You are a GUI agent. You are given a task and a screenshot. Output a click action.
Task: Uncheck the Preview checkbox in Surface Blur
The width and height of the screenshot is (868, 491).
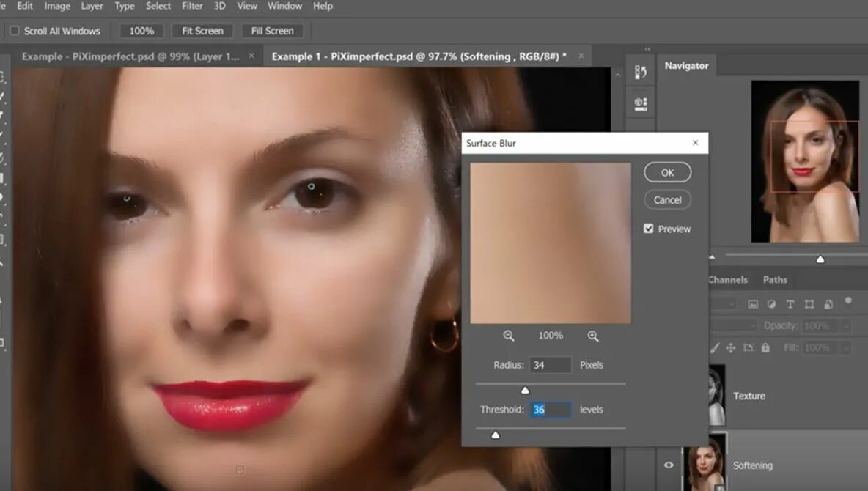click(x=648, y=229)
